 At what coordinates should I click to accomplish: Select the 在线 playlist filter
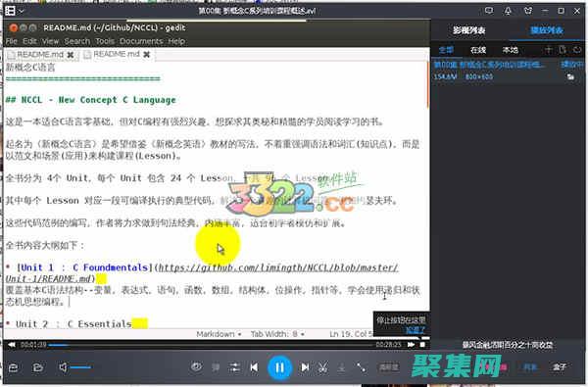478,50
